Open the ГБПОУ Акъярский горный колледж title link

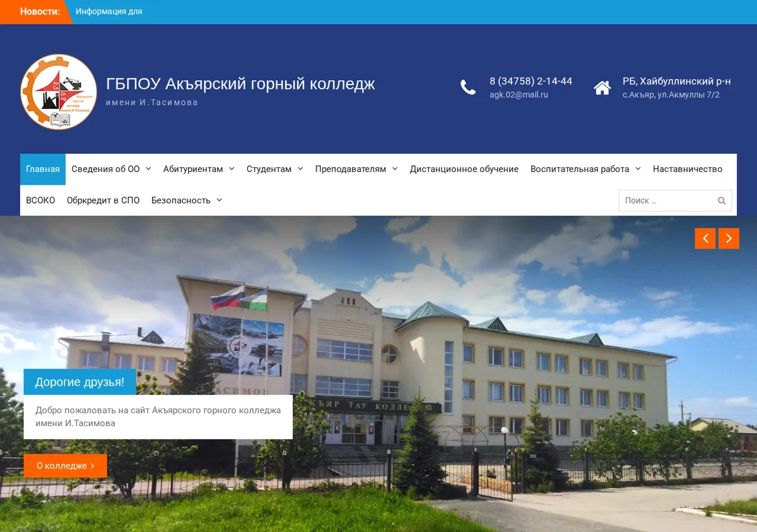tap(240, 84)
